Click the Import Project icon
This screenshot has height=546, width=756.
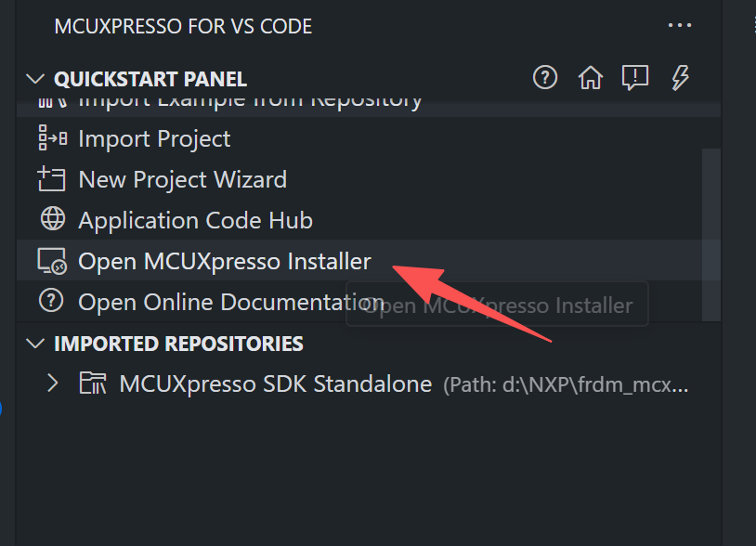(52, 137)
